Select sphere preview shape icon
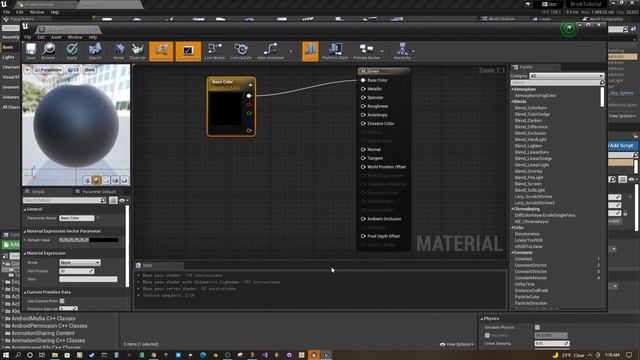Screen dimensions: 640x360 tap(97, 180)
